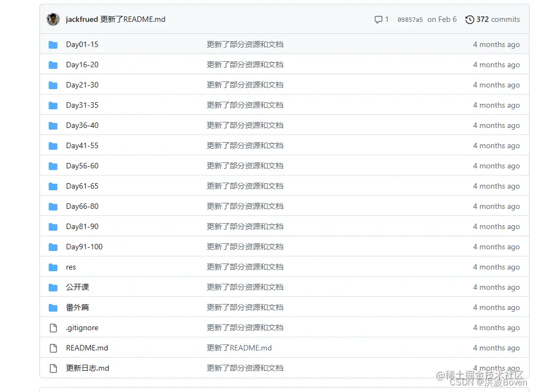Viewport: 535px width, 392px height.
Task: Click the Day41-55 folder icon
Action: 53,146
